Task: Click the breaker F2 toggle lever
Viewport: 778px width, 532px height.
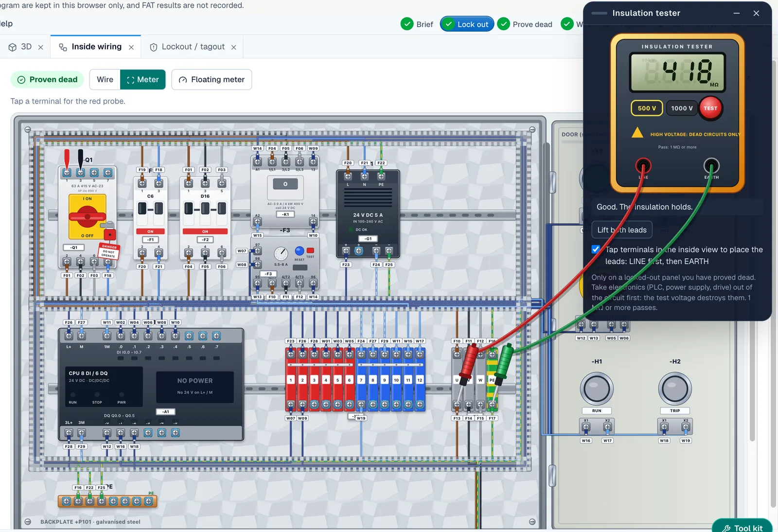Action: [x=205, y=209]
